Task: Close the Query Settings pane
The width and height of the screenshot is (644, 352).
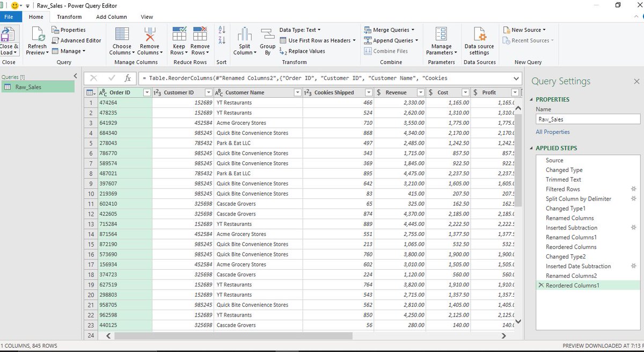Action: (x=636, y=81)
